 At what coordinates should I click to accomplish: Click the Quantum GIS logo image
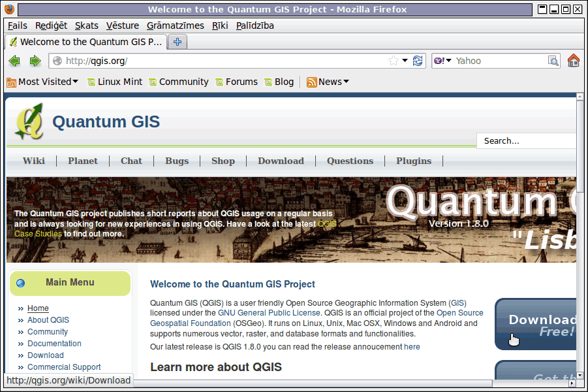[29, 122]
